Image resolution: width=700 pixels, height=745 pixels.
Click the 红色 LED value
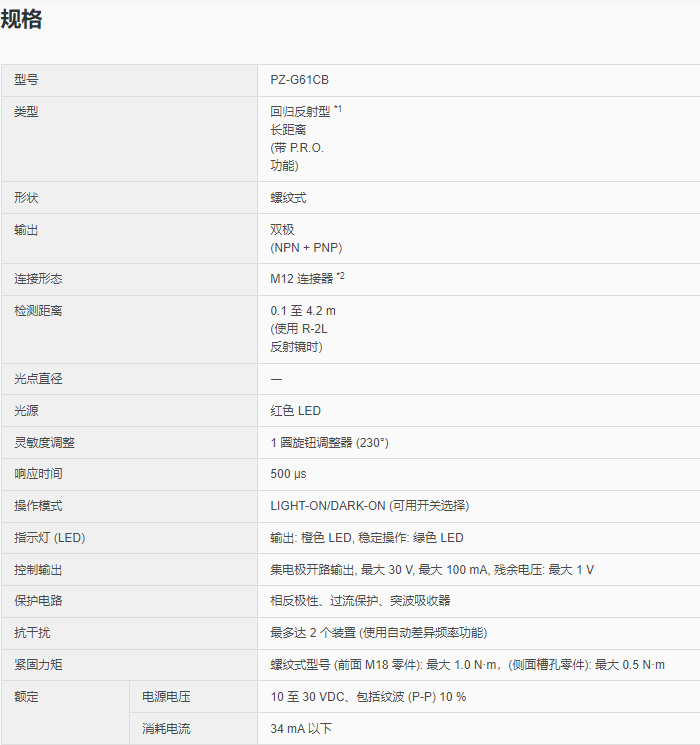point(296,411)
